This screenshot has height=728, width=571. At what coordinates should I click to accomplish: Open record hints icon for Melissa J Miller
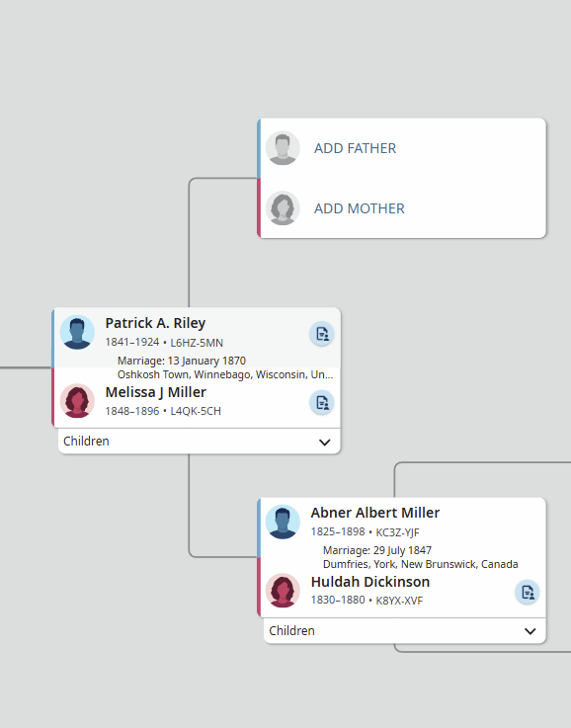point(322,403)
